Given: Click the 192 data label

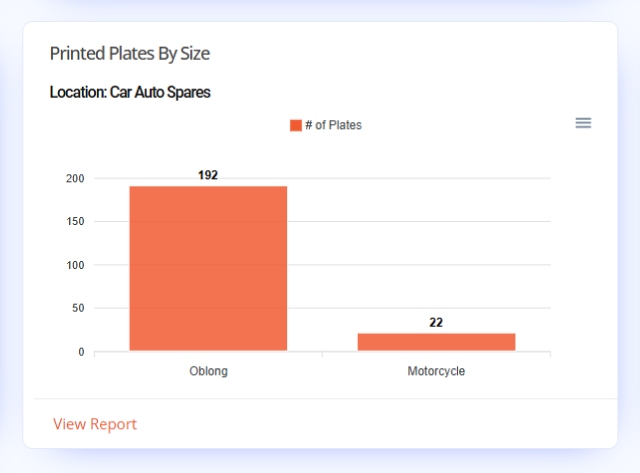Looking at the screenshot, I should click(208, 175).
